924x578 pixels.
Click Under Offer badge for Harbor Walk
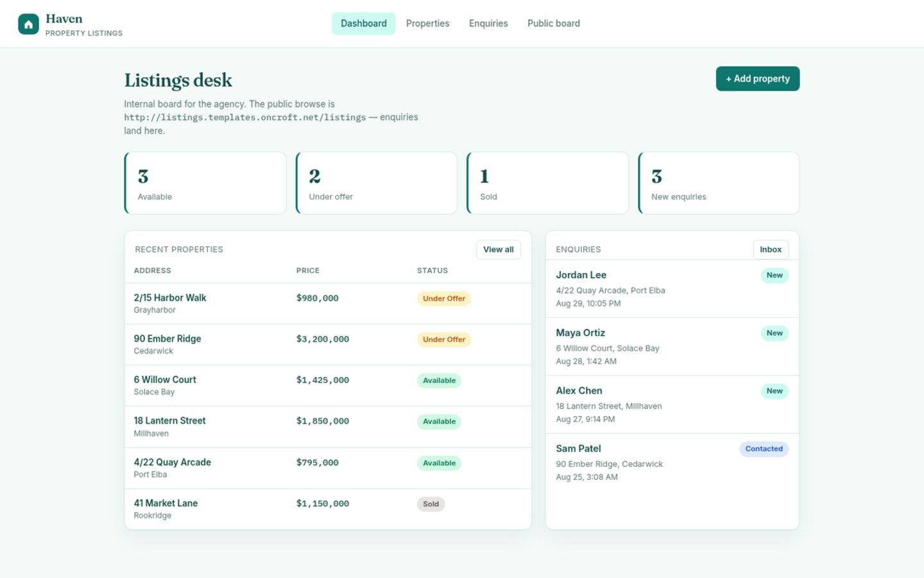click(444, 299)
